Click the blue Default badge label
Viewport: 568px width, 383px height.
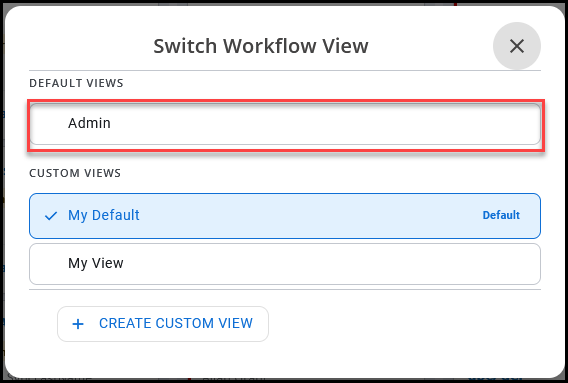(x=501, y=215)
